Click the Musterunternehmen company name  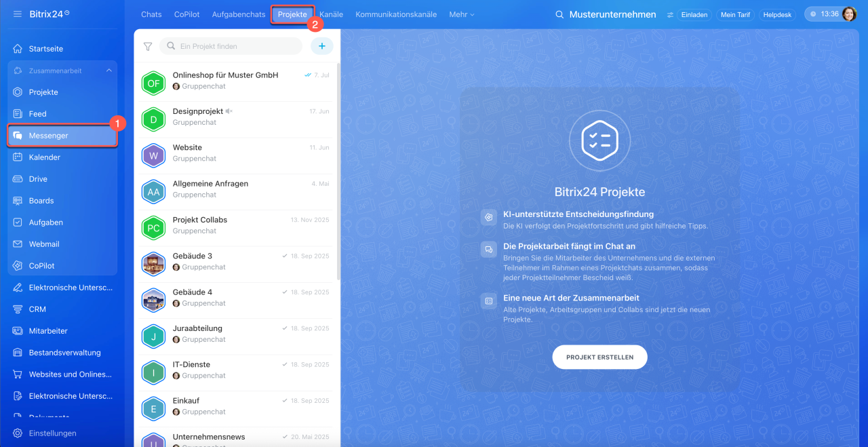point(612,14)
